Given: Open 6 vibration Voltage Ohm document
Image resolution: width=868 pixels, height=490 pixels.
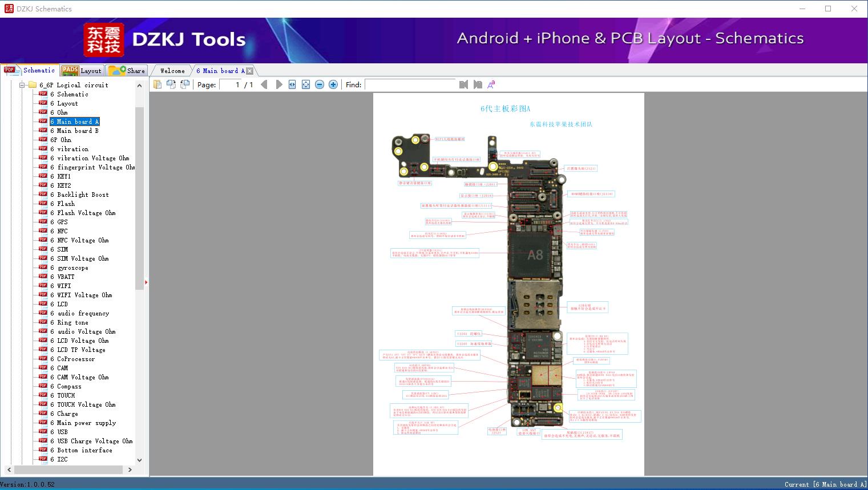Looking at the screenshot, I should (x=90, y=158).
